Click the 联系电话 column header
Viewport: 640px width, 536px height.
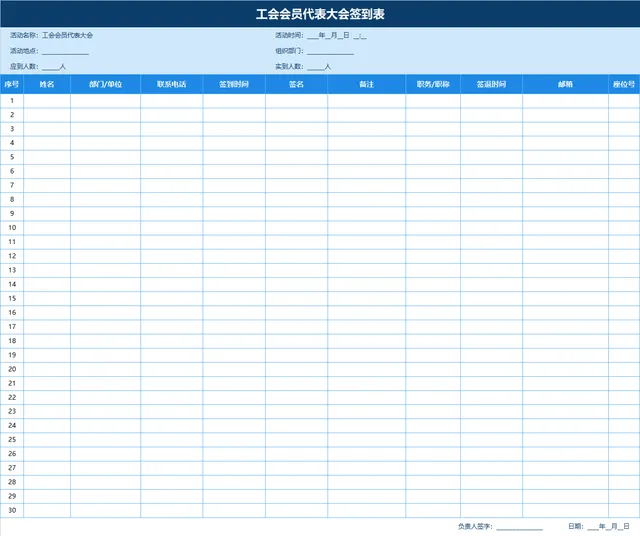(171, 85)
